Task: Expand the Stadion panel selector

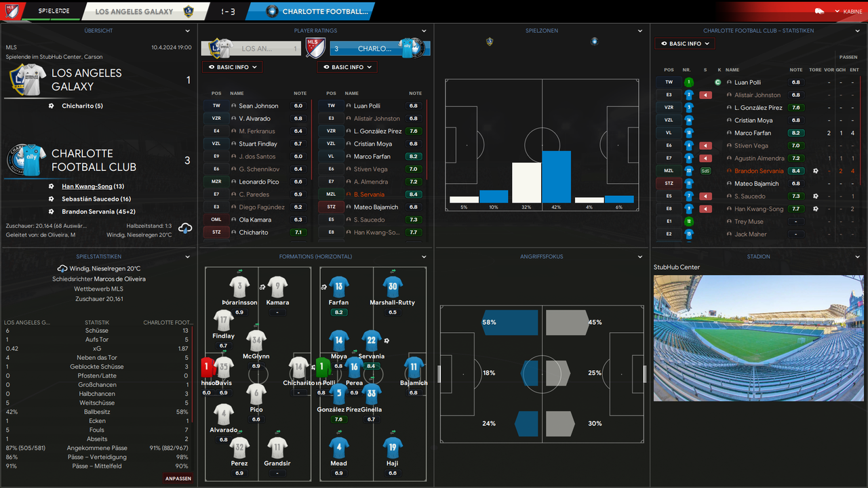Action: pyautogui.click(x=857, y=257)
